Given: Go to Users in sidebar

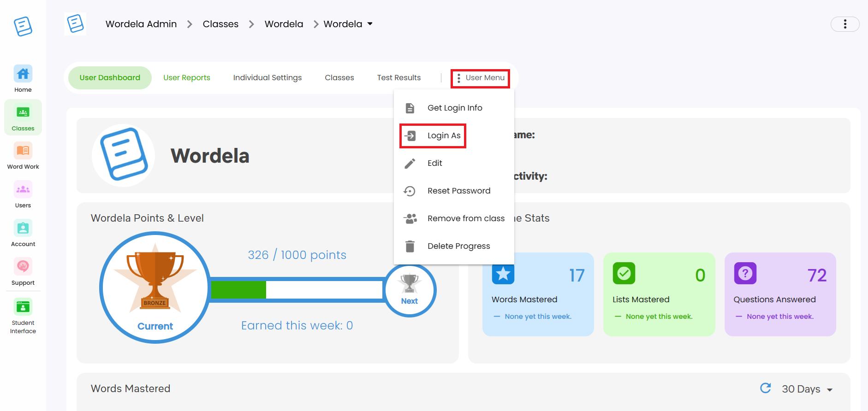Looking at the screenshot, I should tap(23, 194).
